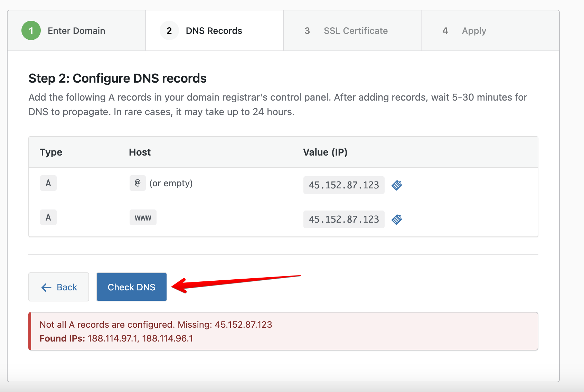584x392 pixels.
Task: Click the step 3 number badge
Action: (x=307, y=30)
